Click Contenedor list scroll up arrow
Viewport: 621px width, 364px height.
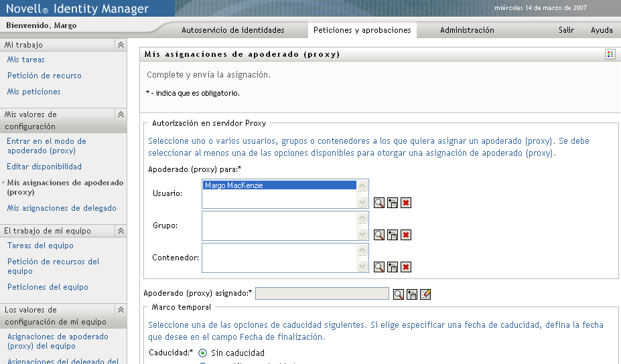pyautogui.click(x=362, y=250)
